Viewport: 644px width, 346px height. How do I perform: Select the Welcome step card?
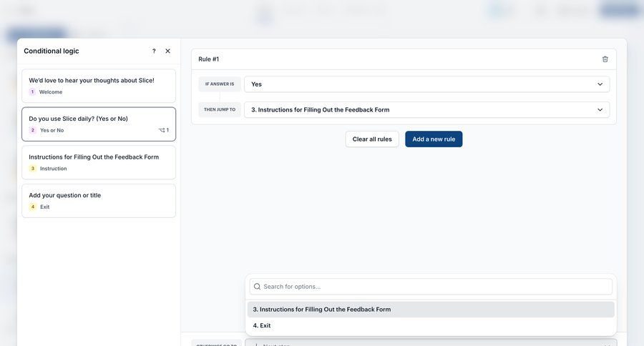99,86
